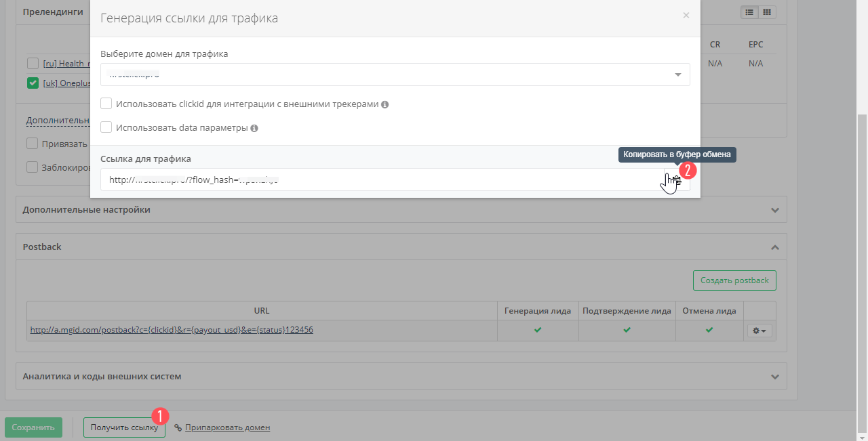
Task: Expand Аналитика и коды внешних систем
Action: coord(775,376)
